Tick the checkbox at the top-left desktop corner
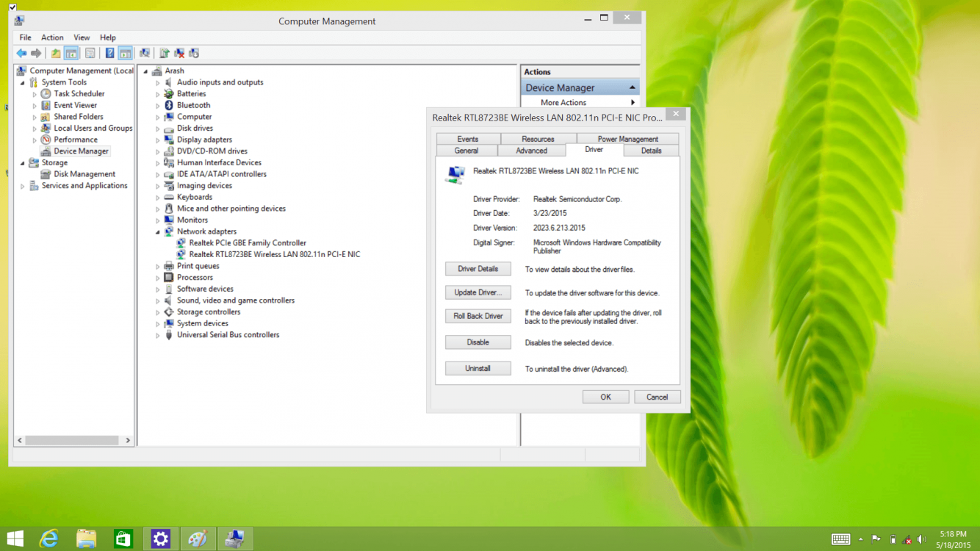This screenshot has height=551, width=980. pos(12,7)
